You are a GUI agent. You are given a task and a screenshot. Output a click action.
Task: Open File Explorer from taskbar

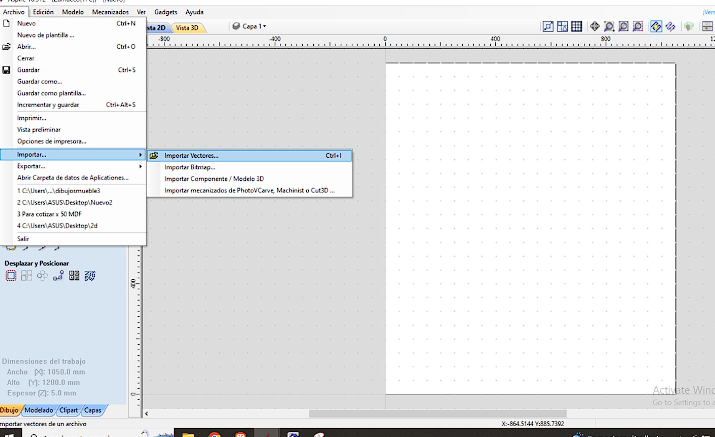coord(187,434)
